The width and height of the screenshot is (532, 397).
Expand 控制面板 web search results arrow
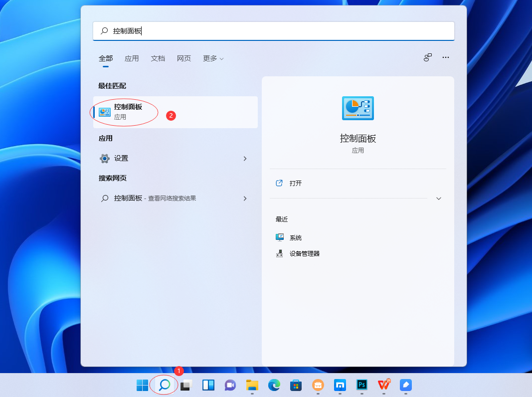pos(245,198)
